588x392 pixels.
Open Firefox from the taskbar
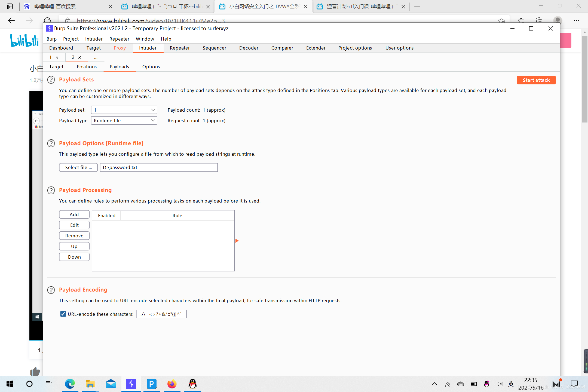click(172, 384)
